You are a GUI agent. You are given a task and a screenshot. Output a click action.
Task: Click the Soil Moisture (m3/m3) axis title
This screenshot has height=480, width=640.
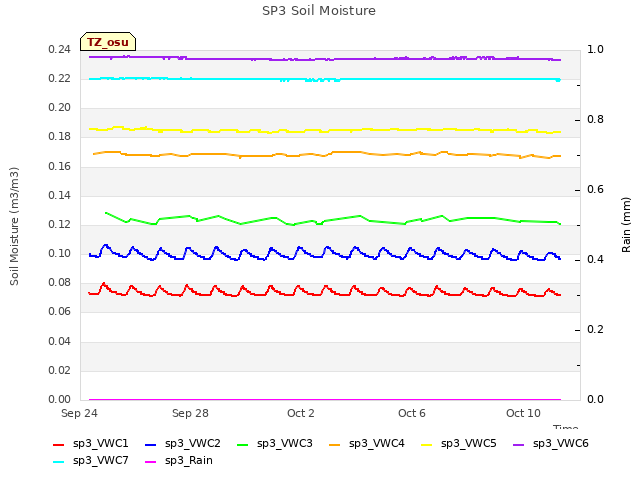click(x=14, y=226)
